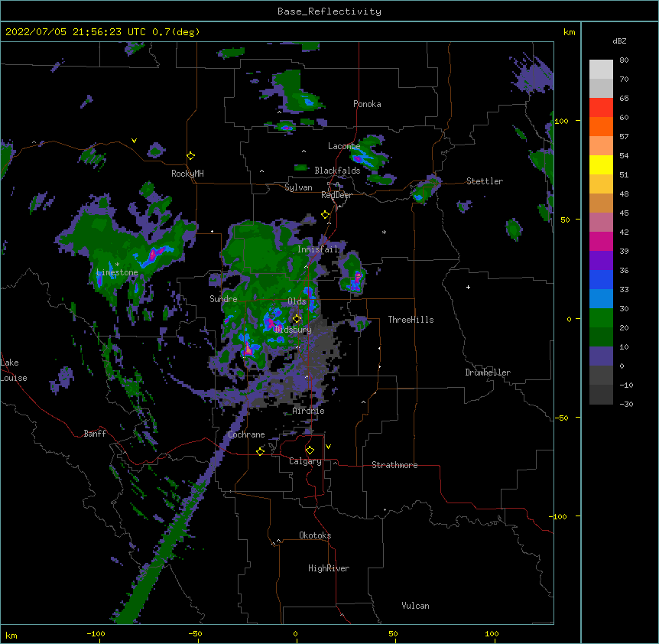The height and width of the screenshot is (644, 659).
Task: Click the 42 value on dBZ legend
Action: (624, 232)
